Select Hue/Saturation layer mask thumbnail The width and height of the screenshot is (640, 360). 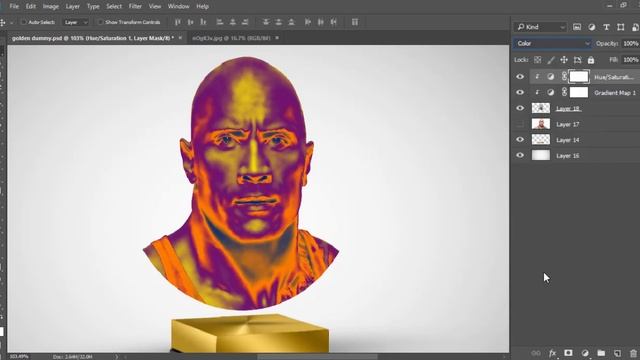(579, 77)
